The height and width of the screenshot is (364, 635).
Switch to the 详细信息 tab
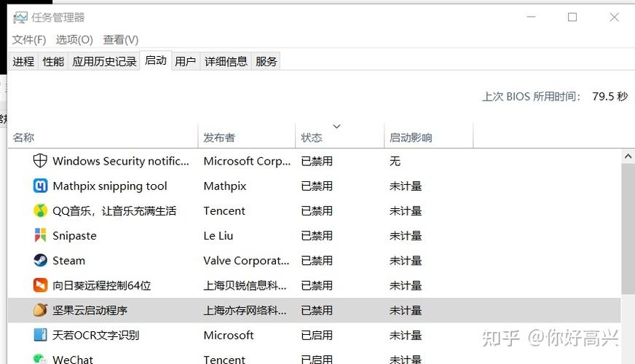[226, 62]
